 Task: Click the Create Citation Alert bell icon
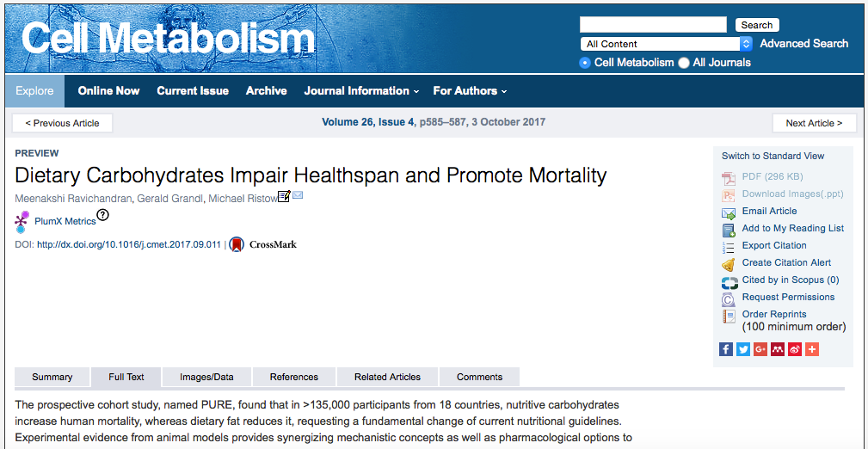[729, 263]
